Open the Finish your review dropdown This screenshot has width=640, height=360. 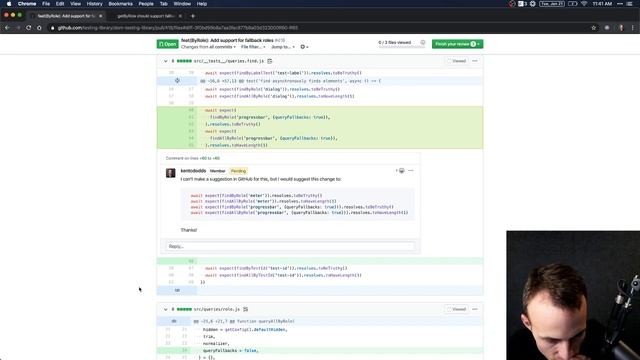pyautogui.click(x=458, y=44)
